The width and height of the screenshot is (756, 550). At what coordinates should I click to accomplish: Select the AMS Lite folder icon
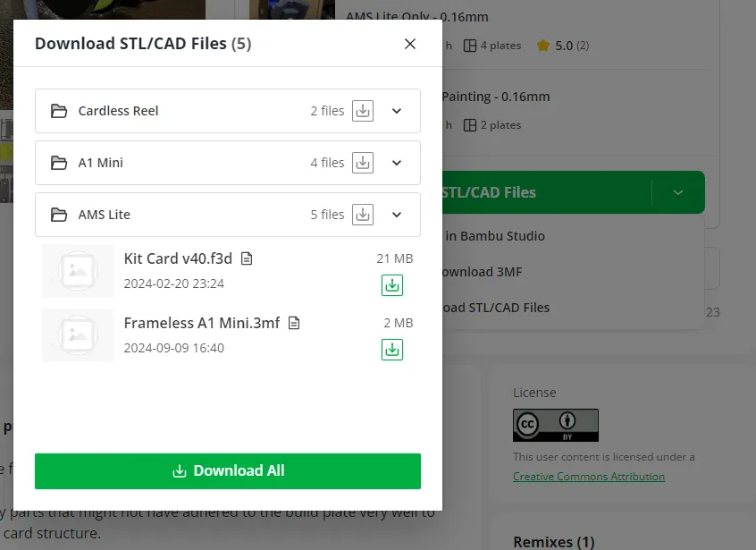click(x=59, y=215)
